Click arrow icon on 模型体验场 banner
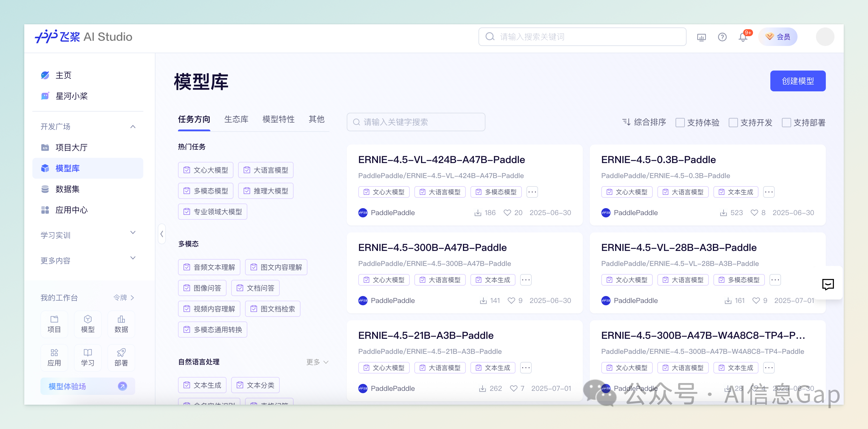The image size is (868, 429). pyautogui.click(x=122, y=386)
